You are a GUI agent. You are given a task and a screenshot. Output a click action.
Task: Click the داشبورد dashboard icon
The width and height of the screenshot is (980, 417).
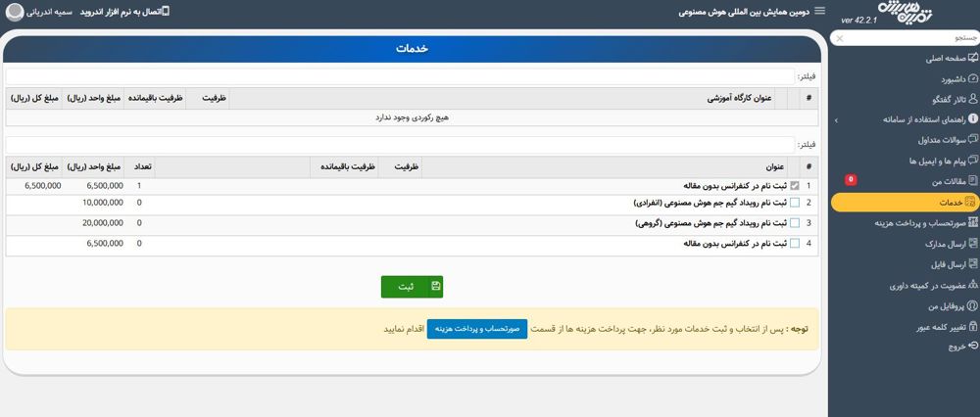point(971,78)
